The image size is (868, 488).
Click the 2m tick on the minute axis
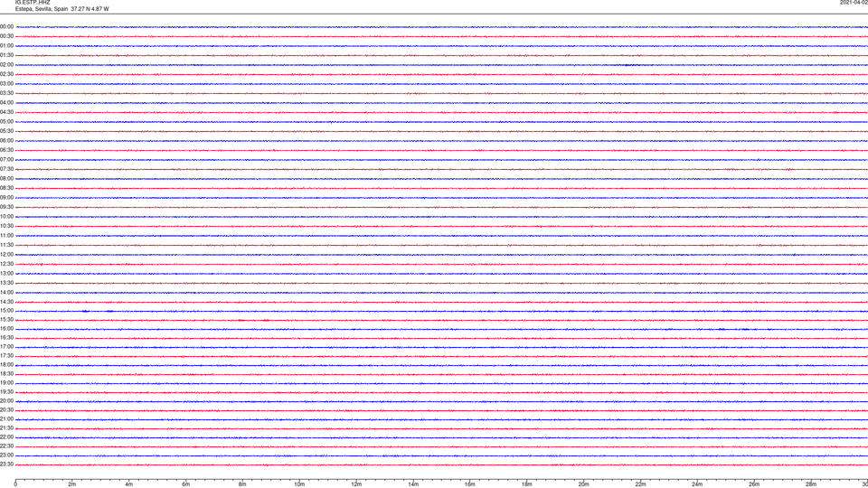point(72,484)
